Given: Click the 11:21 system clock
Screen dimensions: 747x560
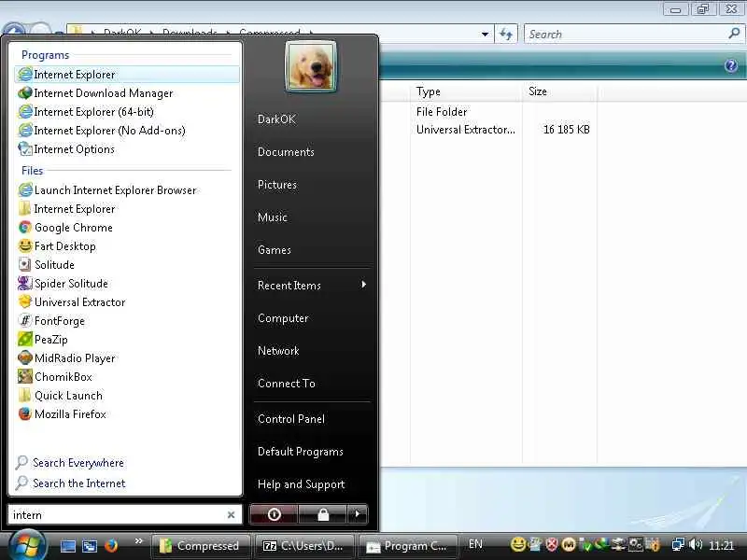Looking at the screenshot, I should [721, 545].
